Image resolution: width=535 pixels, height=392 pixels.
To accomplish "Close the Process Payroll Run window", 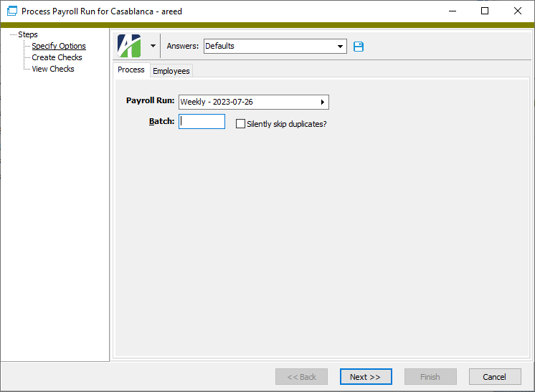I will tap(518, 11).
